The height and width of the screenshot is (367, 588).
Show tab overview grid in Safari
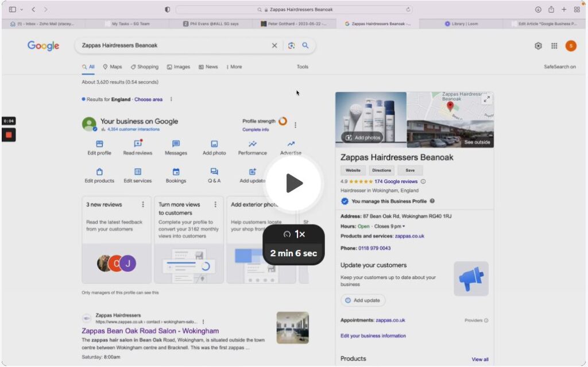[577, 9]
